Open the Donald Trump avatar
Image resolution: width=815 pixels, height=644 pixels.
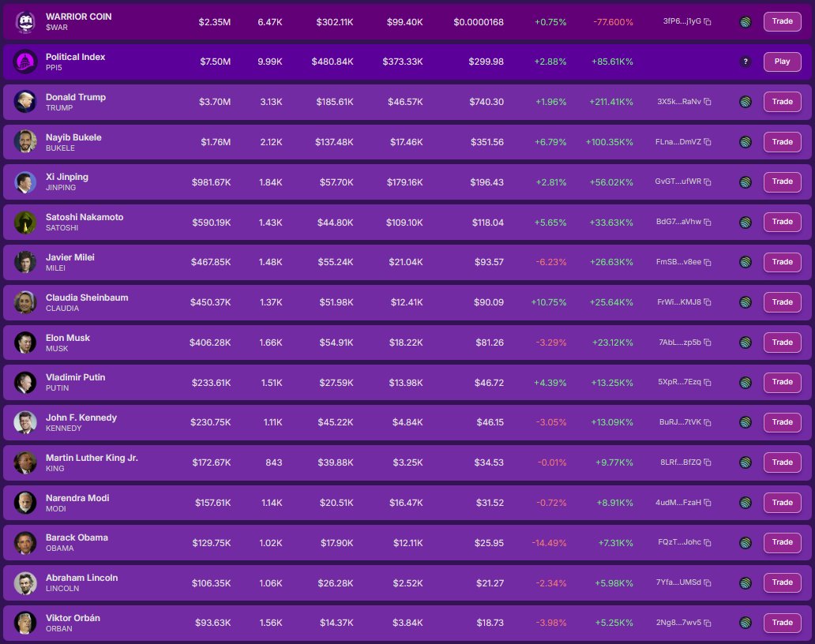click(x=25, y=102)
